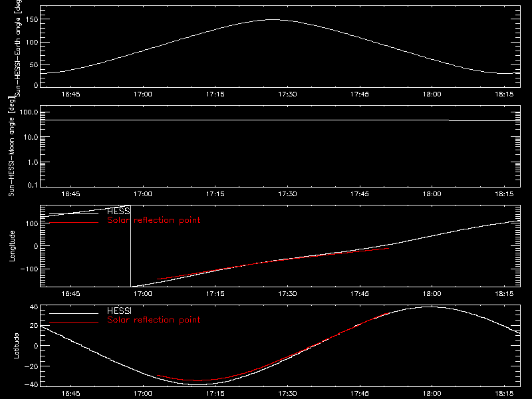This screenshot has width=532, height=399.
Task: Click the 16:45 time label under Longitude plot
Action: tap(70, 293)
